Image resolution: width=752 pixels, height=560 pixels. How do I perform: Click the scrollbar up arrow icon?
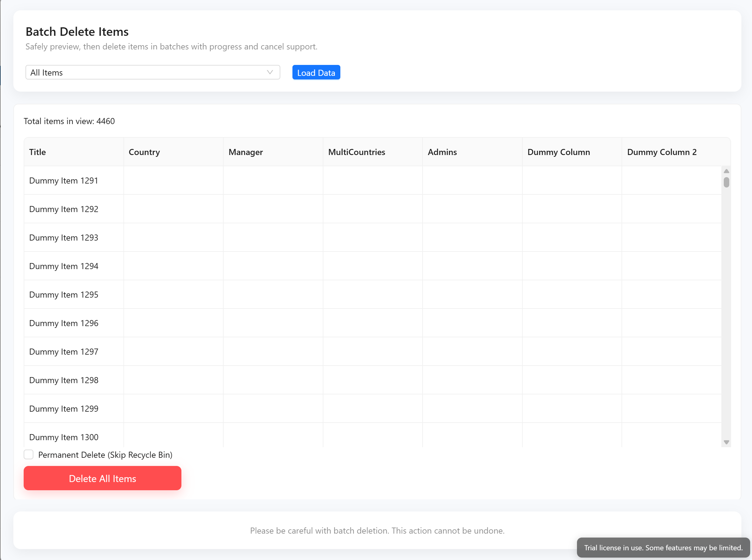tap(726, 171)
